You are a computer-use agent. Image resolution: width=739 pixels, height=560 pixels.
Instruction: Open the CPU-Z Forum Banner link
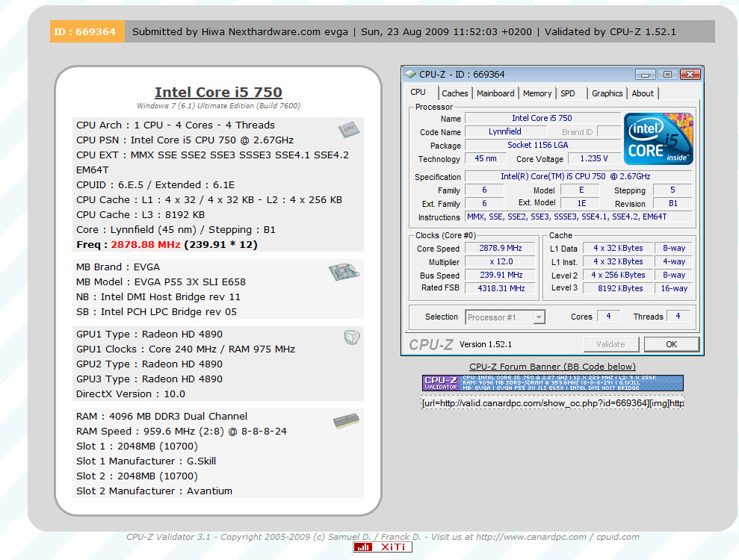552,367
